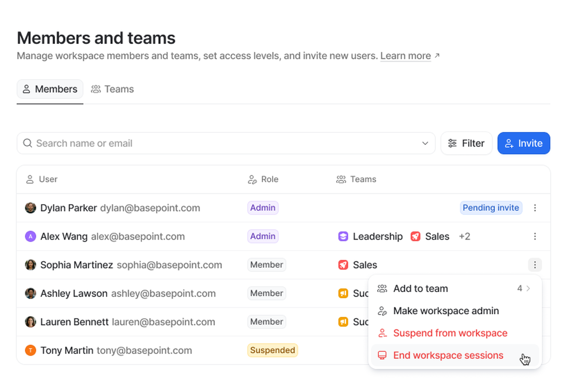Open the Learn more link
Screen dimensions: 567x392
pos(405,56)
